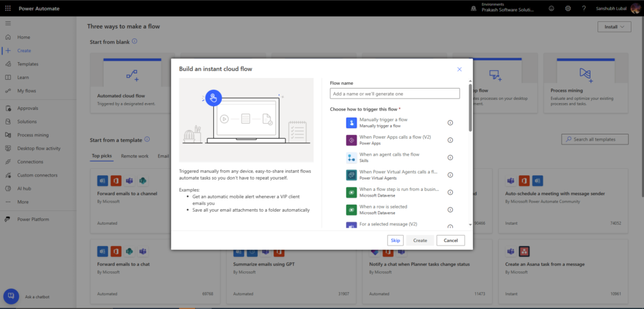Screen dimensions: 644x309
Task: Show info for Power Virtual Agents trigger
Action: [450, 175]
